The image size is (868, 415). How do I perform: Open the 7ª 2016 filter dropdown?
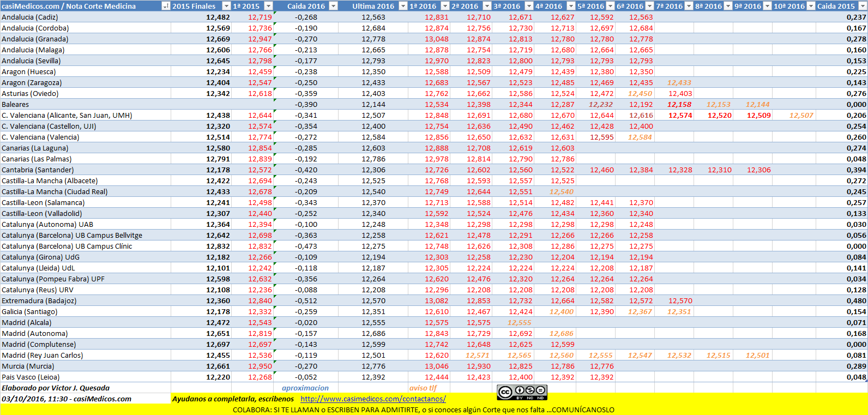689,6
